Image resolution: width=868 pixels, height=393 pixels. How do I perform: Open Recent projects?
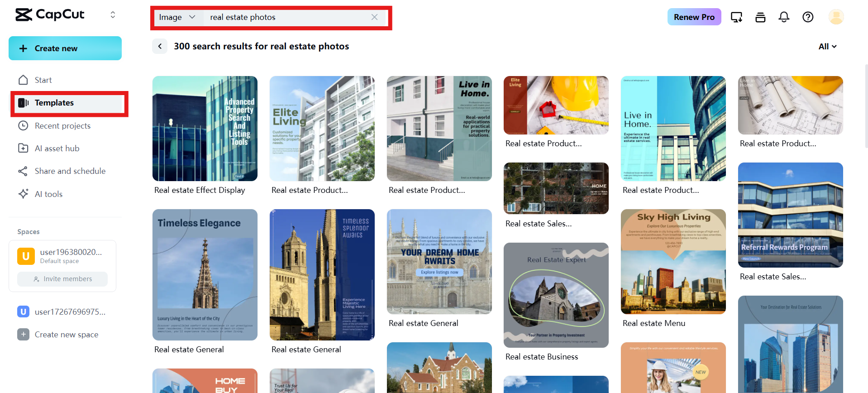62,126
